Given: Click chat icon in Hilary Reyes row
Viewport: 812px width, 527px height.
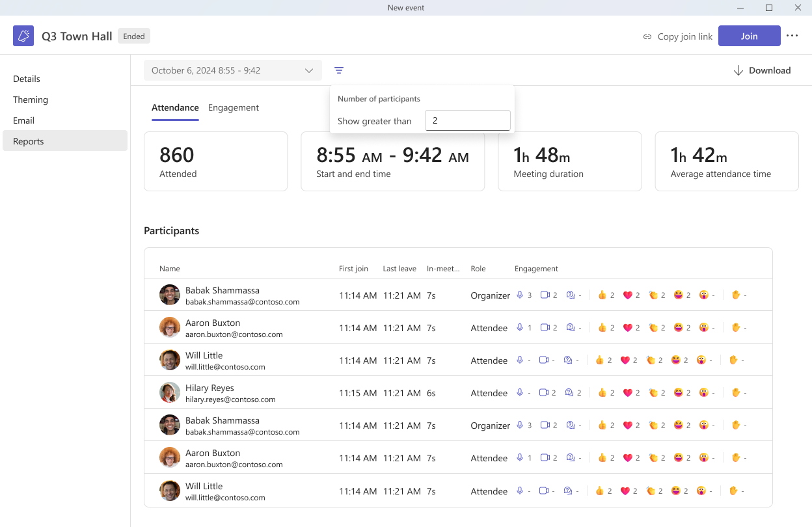Looking at the screenshot, I should [x=570, y=392].
